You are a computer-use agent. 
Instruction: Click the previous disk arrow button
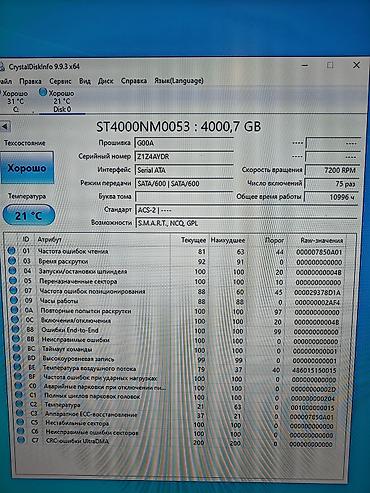click(x=5, y=127)
